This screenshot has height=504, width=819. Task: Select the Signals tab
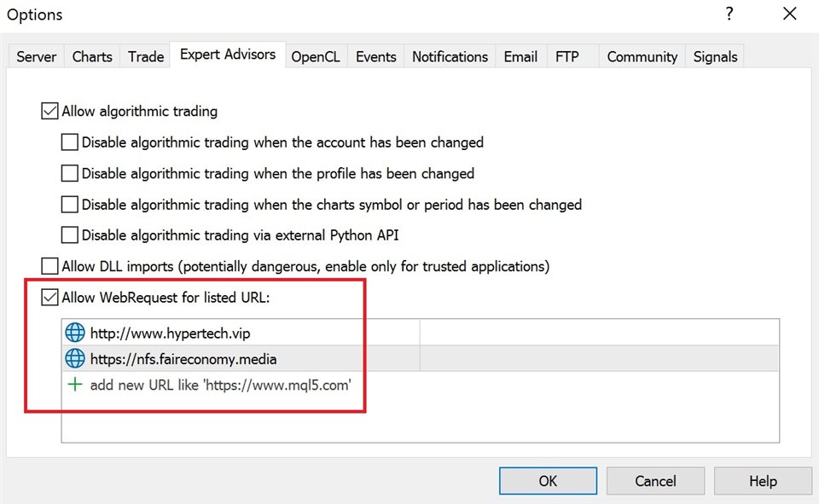point(715,57)
